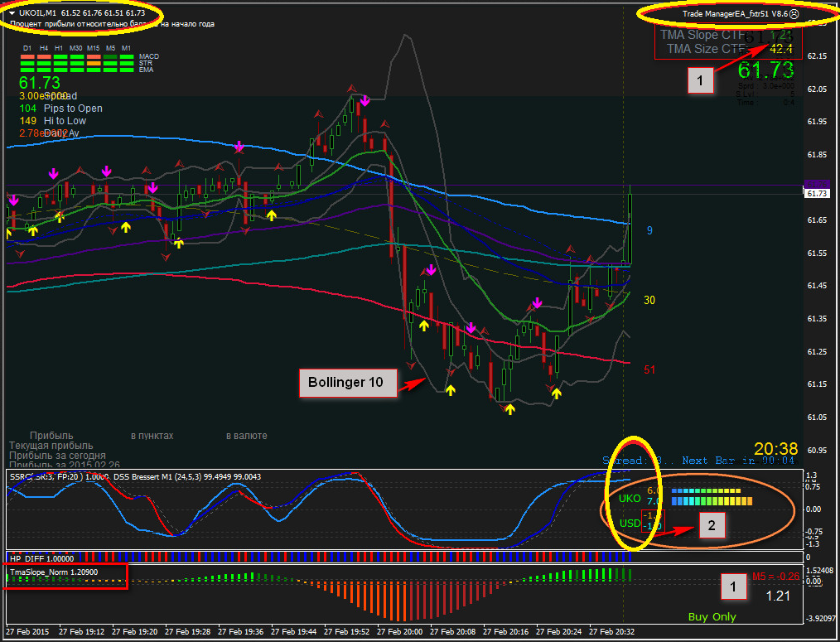This screenshot has height=642, width=840.
Task: Click the TMA Slope CTF readout box
Action: 728,41
